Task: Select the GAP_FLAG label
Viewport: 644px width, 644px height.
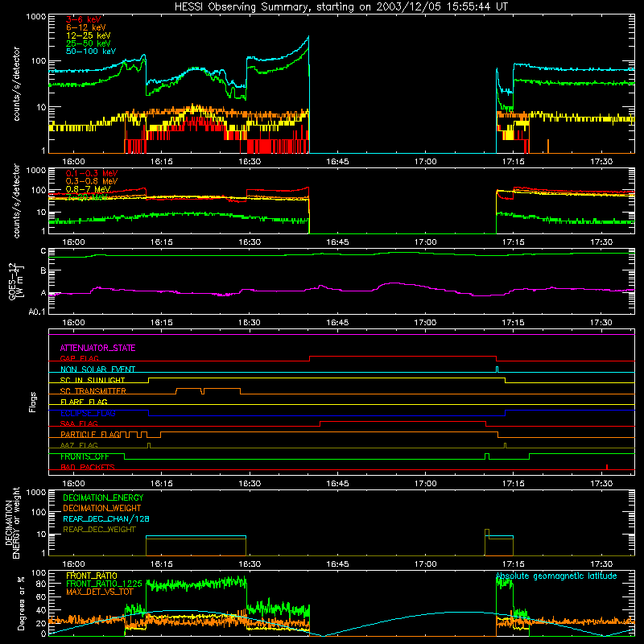Action: 79,358
